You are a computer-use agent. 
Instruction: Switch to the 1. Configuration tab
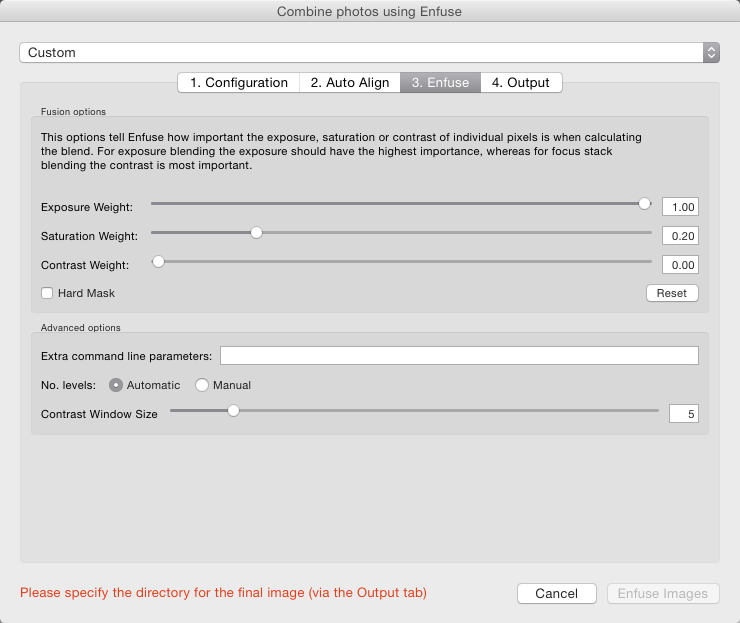[239, 83]
